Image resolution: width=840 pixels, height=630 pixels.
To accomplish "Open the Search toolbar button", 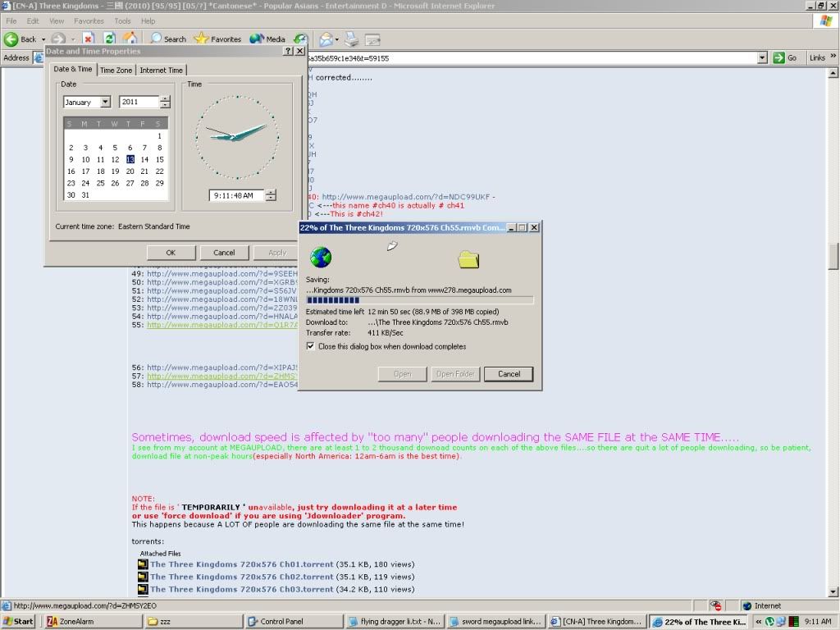I will (168, 39).
